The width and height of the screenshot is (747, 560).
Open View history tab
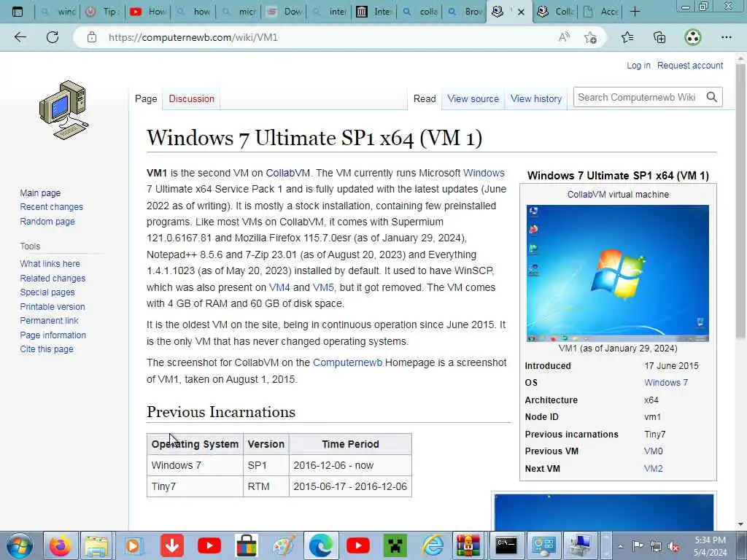536,98
